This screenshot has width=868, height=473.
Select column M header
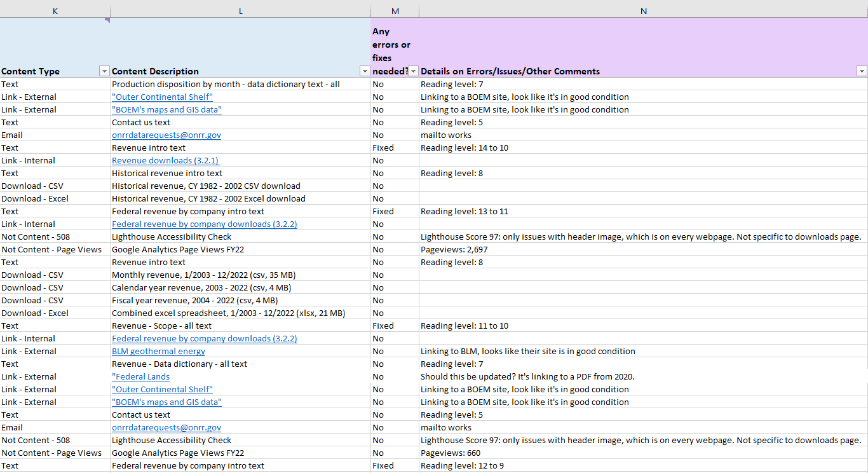395,11
